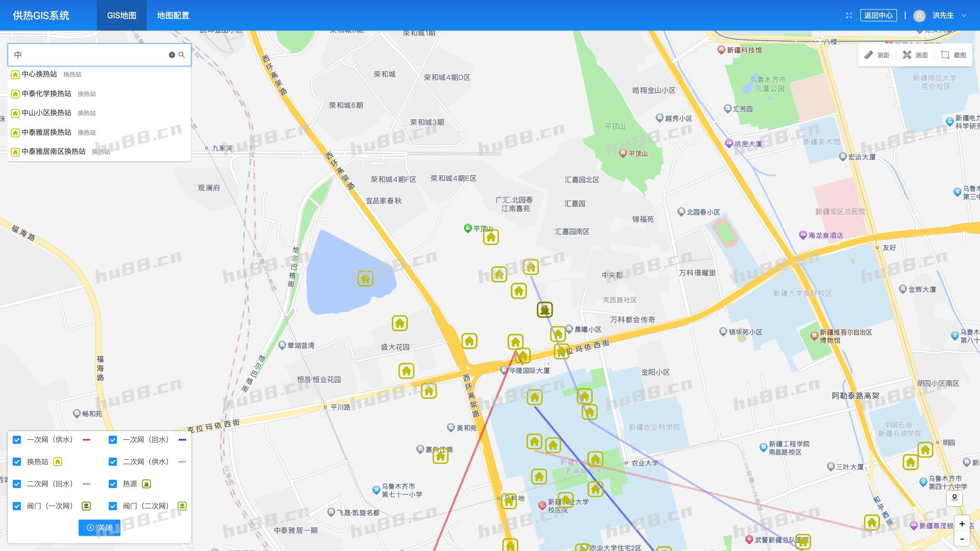Uncheck the 一次网(供水) layer checkbox
The width and height of the screenshot is (980, 551).
tap(17, 440)
